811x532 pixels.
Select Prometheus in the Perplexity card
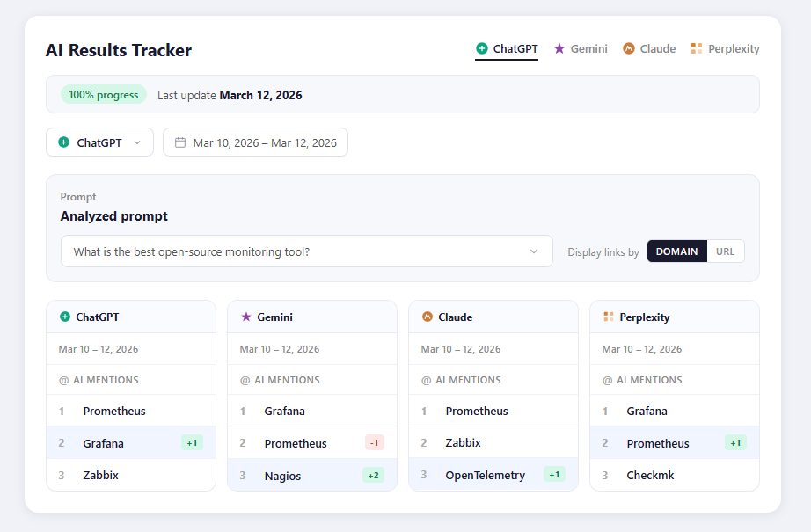coord(675,442)
